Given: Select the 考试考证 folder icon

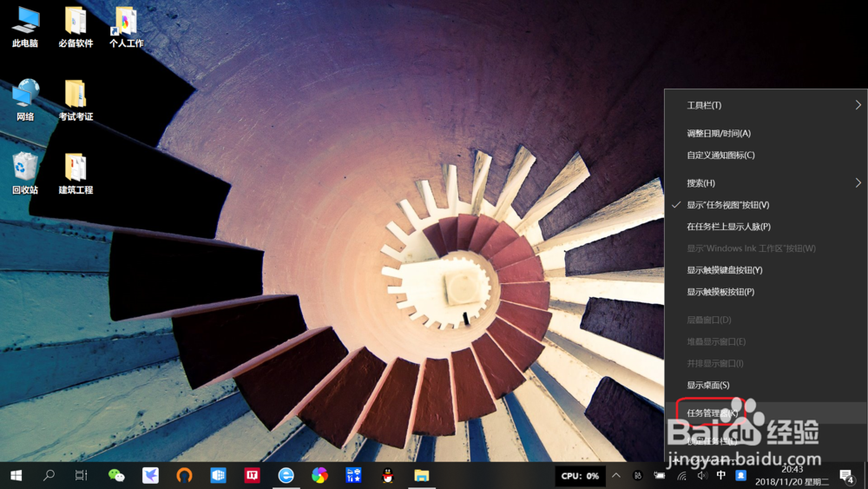Looking at the screenshot, I should (x=76, y=100).
